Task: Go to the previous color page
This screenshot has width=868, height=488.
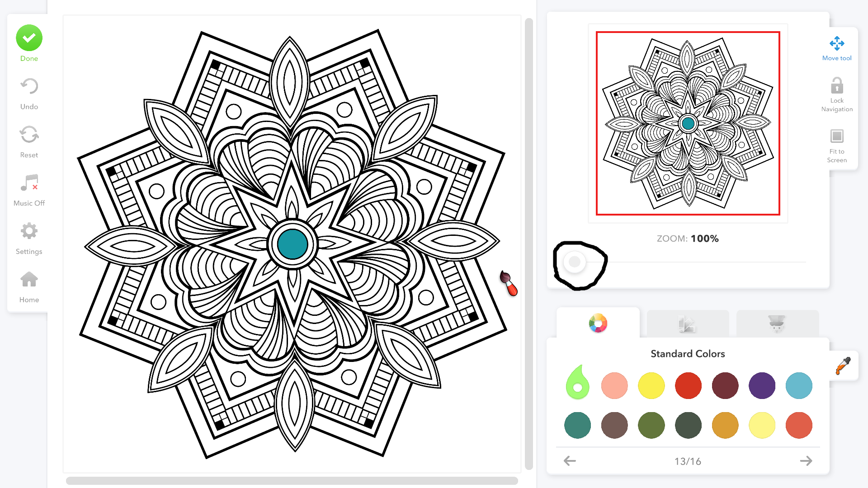Action: [570, 461]
